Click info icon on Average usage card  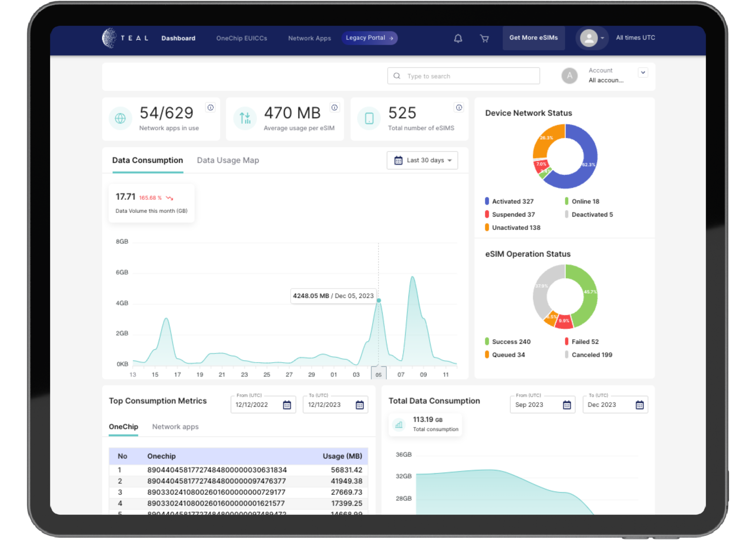[335, 107]
